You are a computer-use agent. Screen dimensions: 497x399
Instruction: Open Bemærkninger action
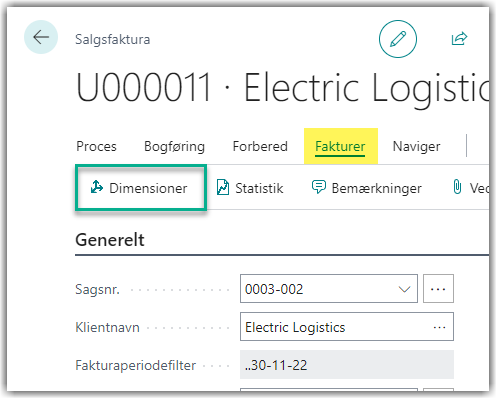point(367,188)
